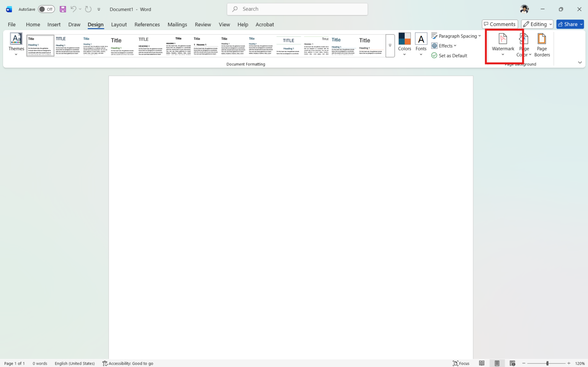Enable Focus mode in status bar

click(x=461, y=363)
